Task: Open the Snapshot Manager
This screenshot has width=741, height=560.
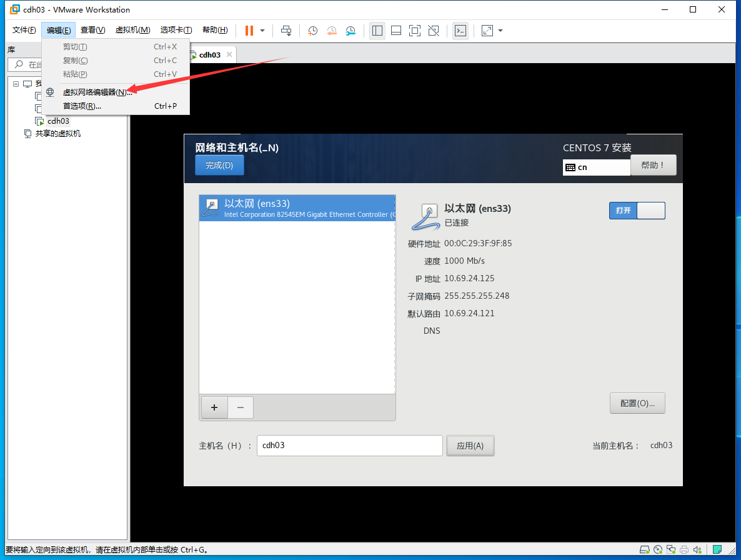Action: [350, 30]
